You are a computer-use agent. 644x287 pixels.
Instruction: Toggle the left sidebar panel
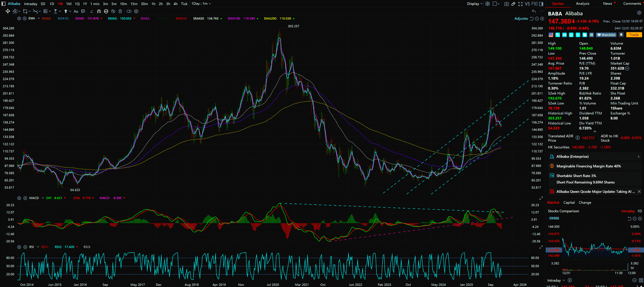[4, 4]
